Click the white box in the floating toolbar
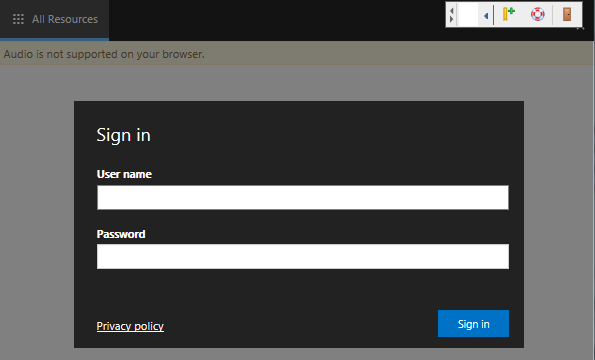 click(x=468, y=15)
